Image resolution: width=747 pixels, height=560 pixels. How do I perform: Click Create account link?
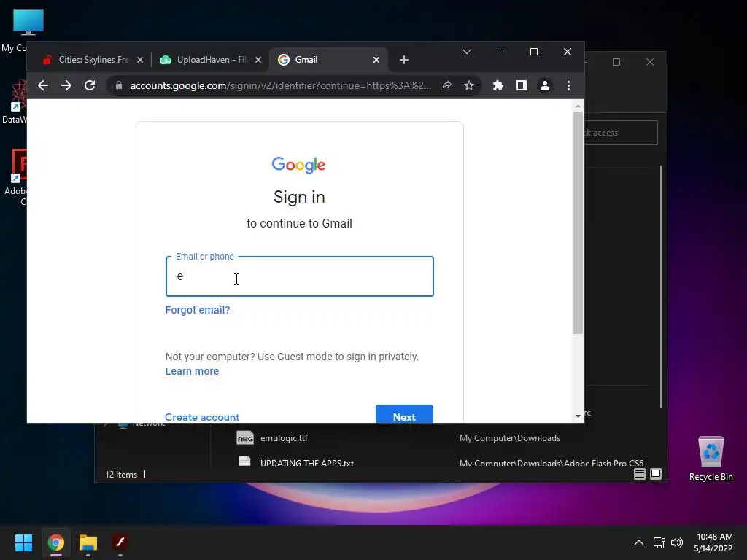pos(202,417)
